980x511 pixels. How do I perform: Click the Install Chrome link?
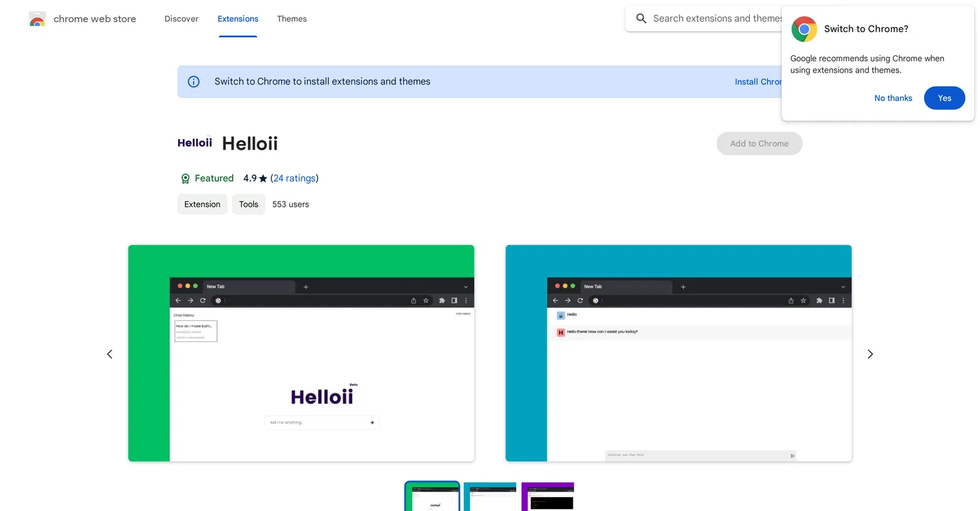click(758, 82)
